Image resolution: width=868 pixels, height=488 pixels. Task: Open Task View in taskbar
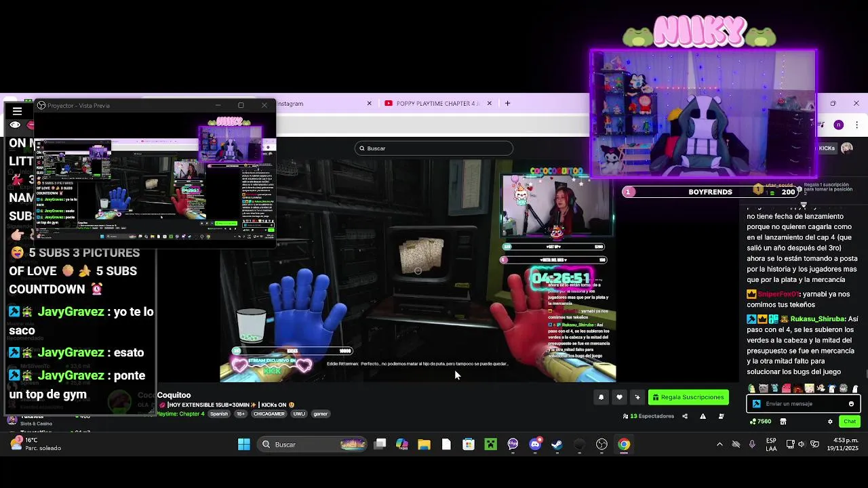click(380, 445)
